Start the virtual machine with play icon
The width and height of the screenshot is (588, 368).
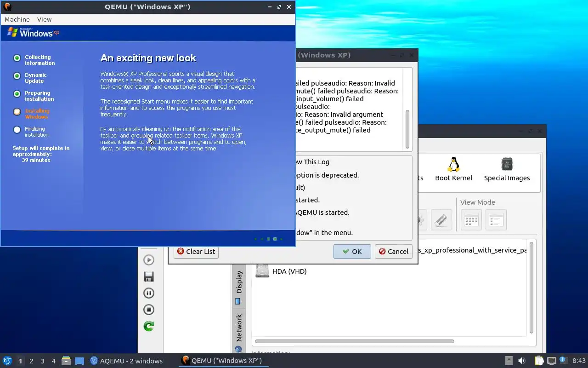pos(149,260)
